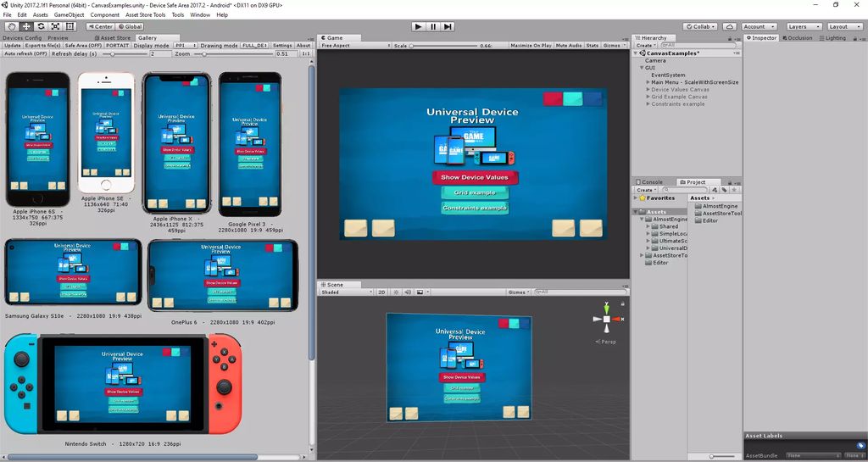Select the Scale tool icon

click(54, 26)
